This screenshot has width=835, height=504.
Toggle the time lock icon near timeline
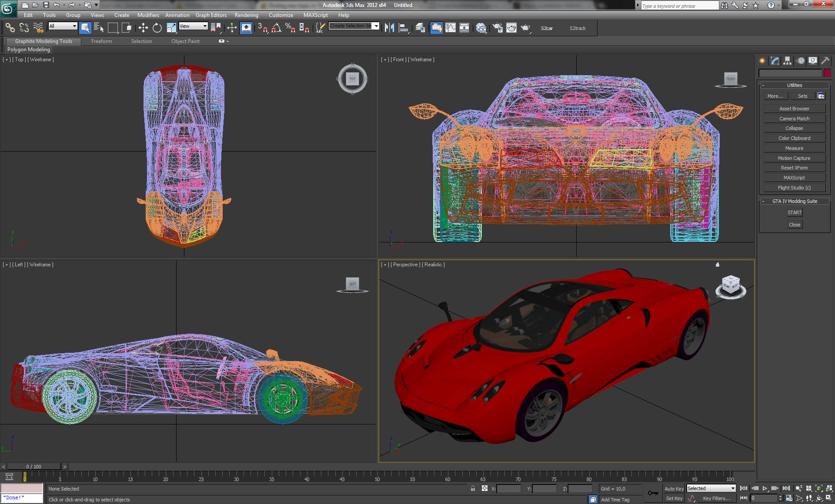pyautogui.click(x=473, y=488)
